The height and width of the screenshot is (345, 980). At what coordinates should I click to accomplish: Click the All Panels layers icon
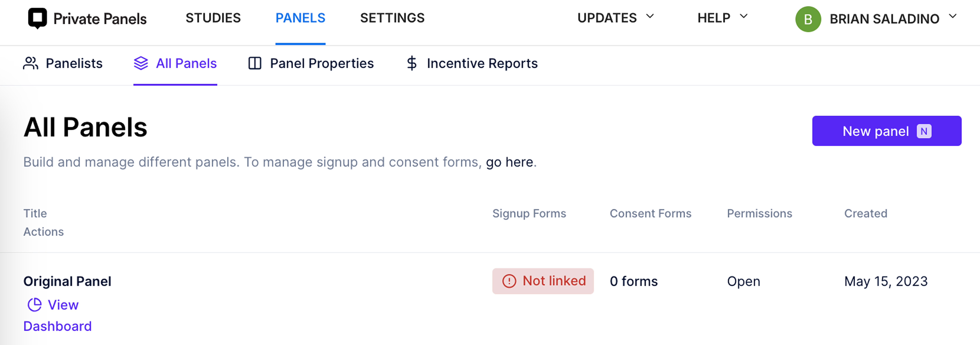coord(141,63)
